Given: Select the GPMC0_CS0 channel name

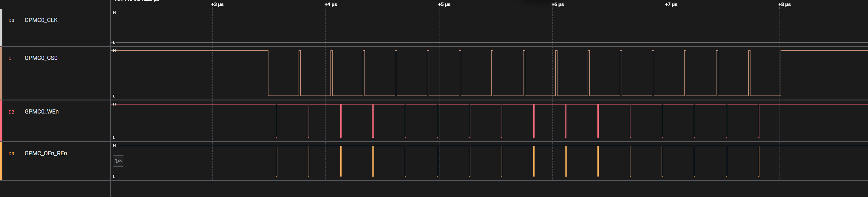Looking at the screenshot, I should click(41, 58).
